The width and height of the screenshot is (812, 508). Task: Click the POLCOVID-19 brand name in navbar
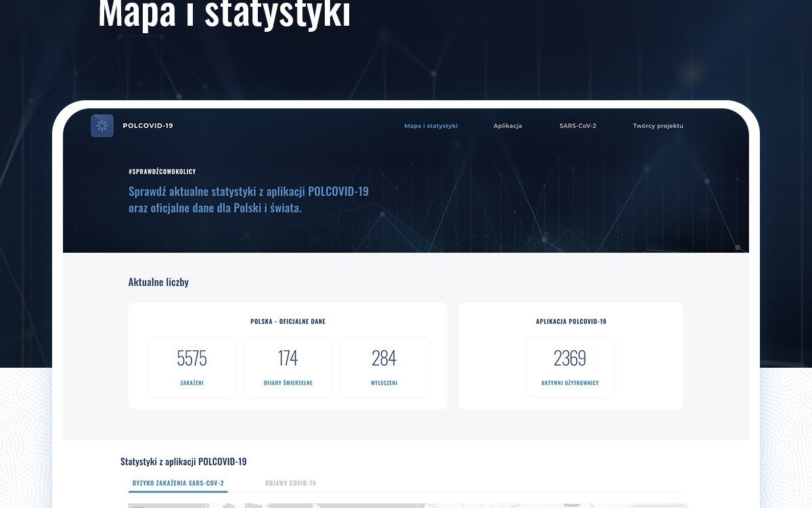148,125
